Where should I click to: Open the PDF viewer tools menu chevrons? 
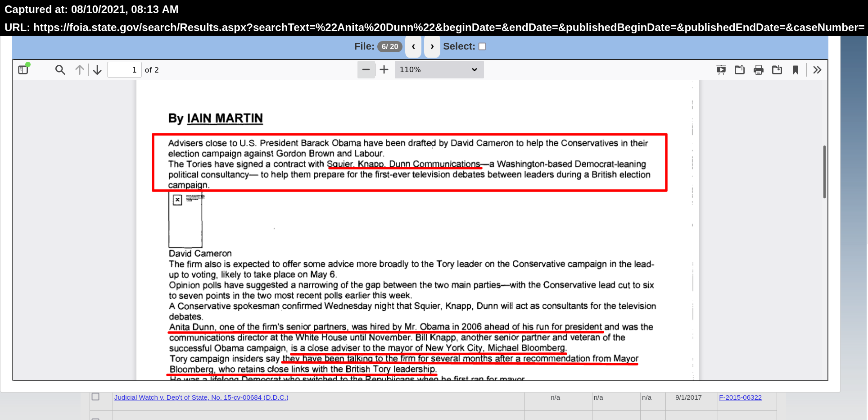coord(817,70)
